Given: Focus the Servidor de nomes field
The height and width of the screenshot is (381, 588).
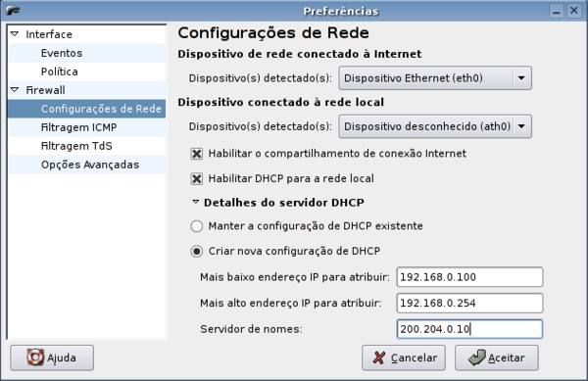Looking at the screenshot, I should (469, 329).
